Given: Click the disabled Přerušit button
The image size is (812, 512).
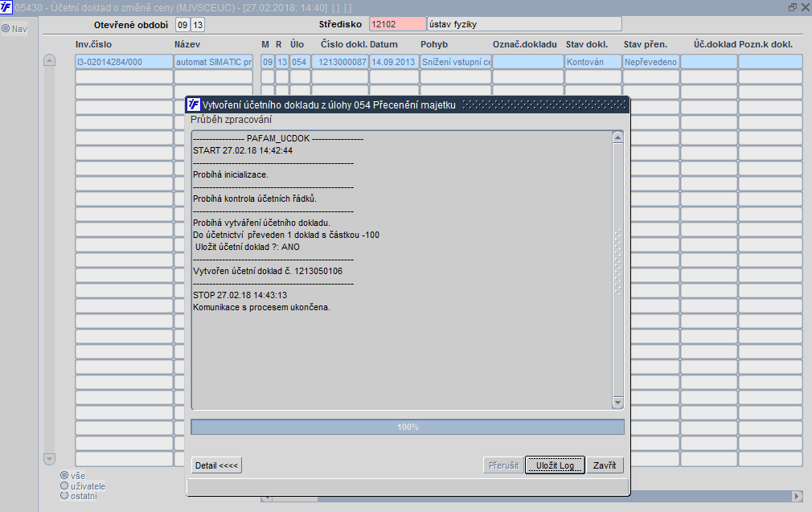Looking at the screenshot, I should point(503,465).
